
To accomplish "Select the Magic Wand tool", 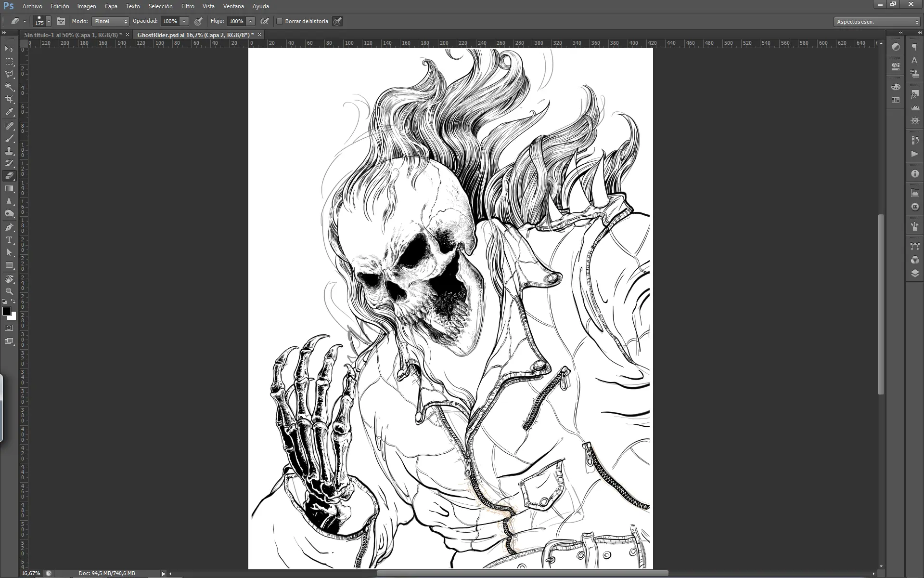I will click(x=9, y=87).
